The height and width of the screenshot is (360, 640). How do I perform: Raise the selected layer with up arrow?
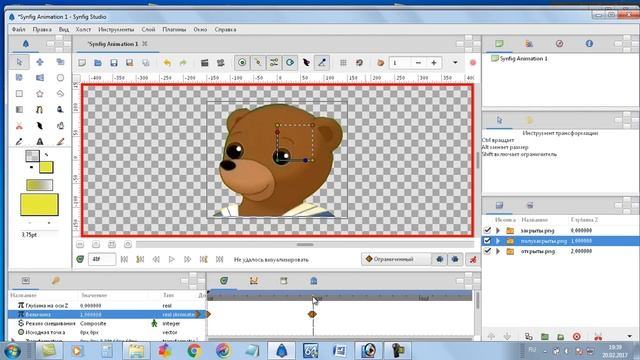[x=491, y=337]
